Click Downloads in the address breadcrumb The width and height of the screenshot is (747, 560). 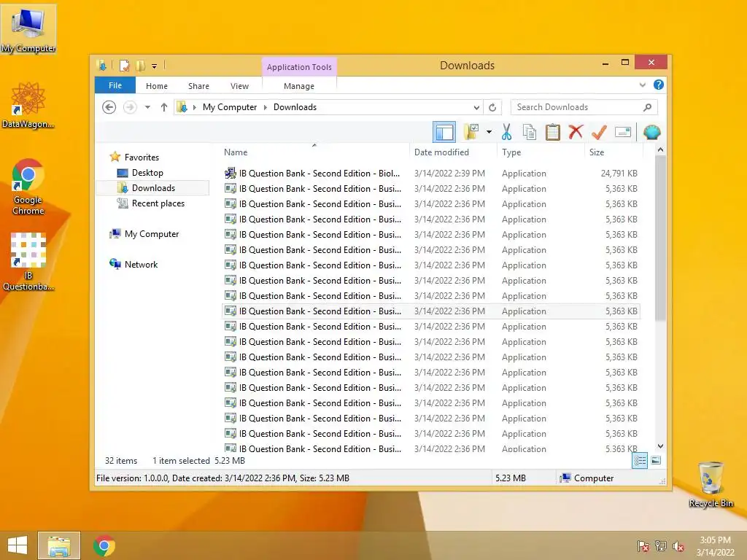point(295,107)
